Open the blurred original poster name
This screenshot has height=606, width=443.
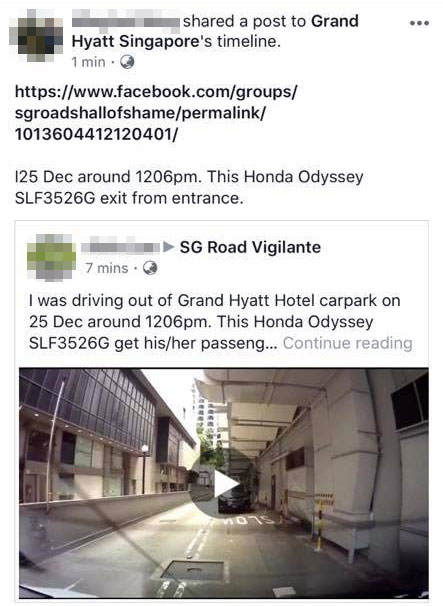point(121,246)
